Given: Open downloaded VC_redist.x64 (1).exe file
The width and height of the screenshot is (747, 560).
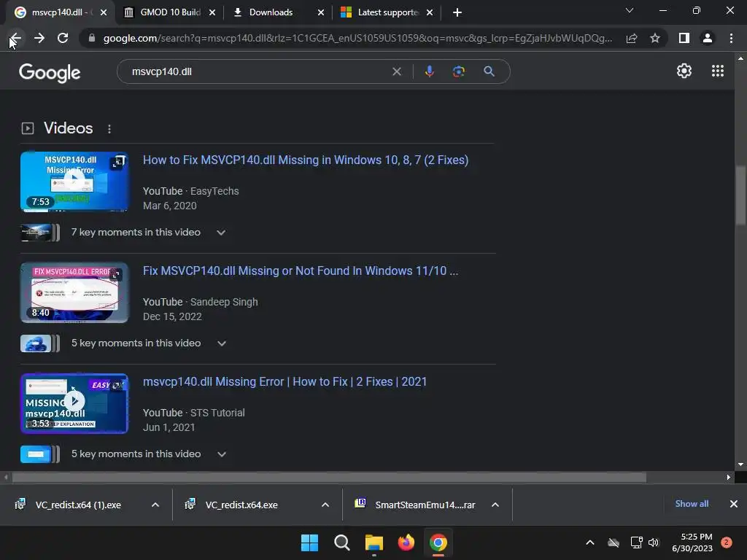Looking at the screenshot, I should 78,505.
